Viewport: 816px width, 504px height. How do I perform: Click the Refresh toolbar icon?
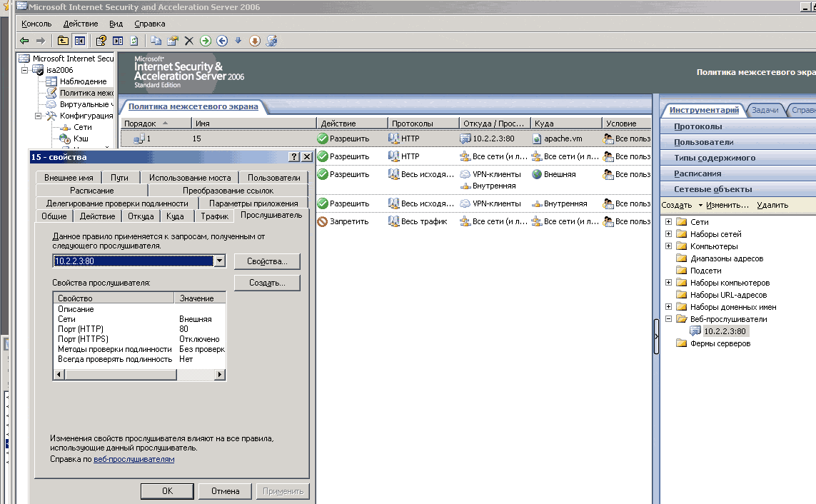(x=134, y=41)
